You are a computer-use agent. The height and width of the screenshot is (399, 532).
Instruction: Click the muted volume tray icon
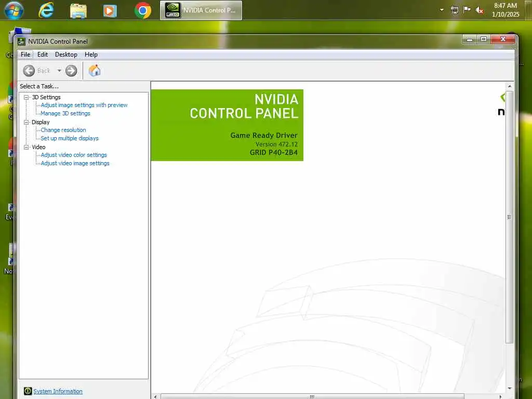tap(479, 10)
